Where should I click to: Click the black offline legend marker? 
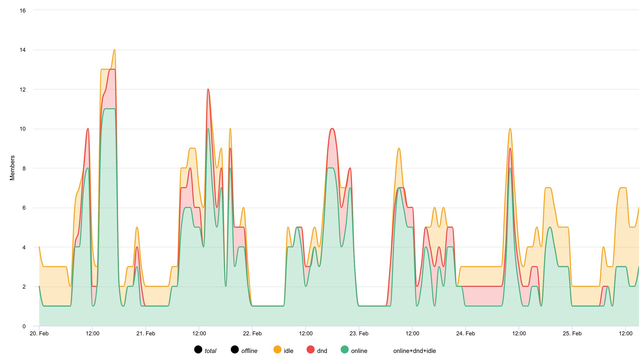[235, 349]
